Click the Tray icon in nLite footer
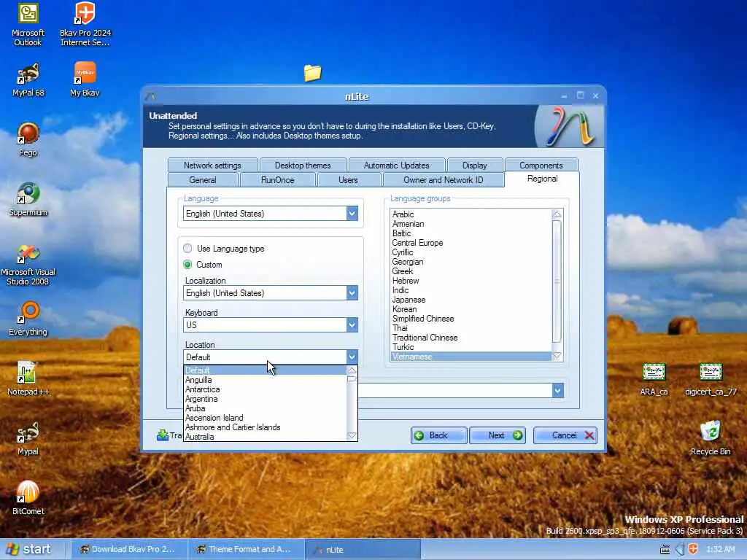Screen dimensions: 747x560 (x=163, y=435)
